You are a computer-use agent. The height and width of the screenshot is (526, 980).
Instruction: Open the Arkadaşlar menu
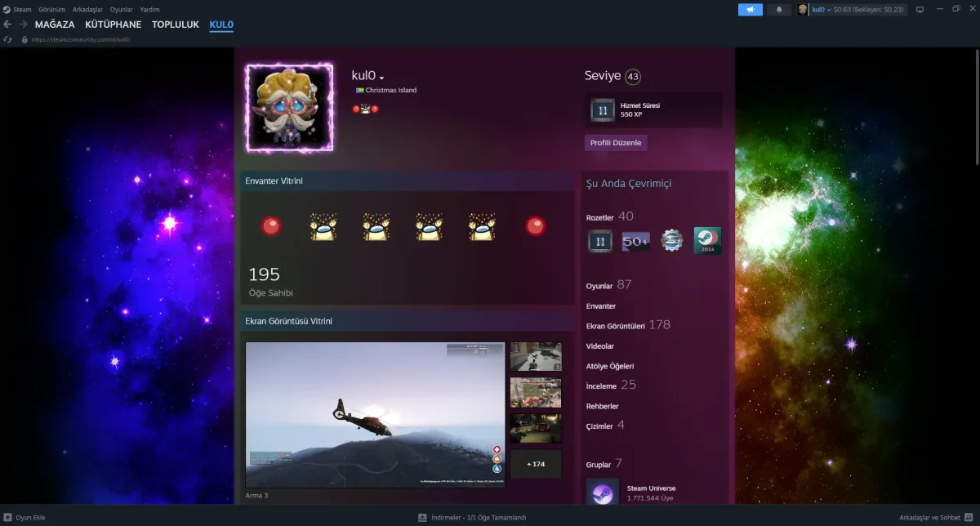click(x=87, y=10)
